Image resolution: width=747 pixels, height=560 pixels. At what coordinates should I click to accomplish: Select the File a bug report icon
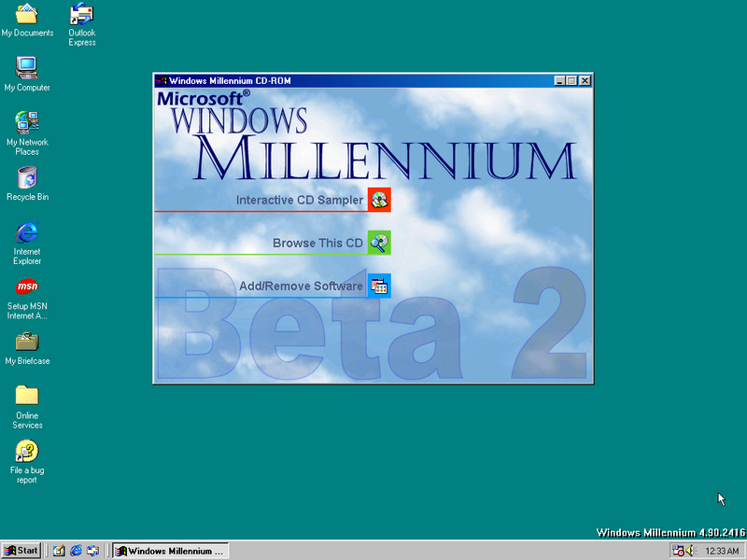click(x=27, y=451)
